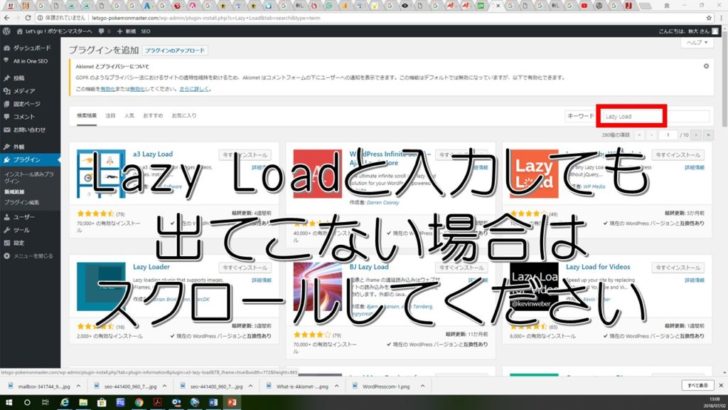The image size is (728, 410).
Task: Expand options for What-is-Akismet png download
Action: tap(337, 386)
